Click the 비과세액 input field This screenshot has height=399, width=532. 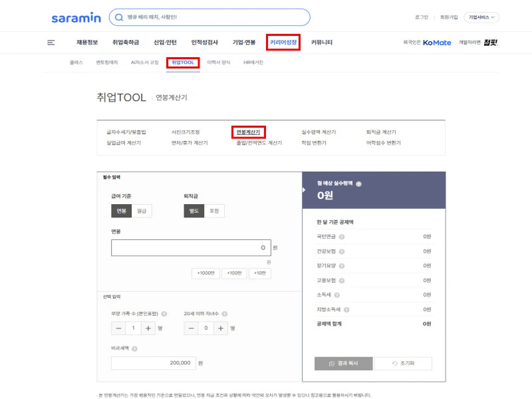153,361
